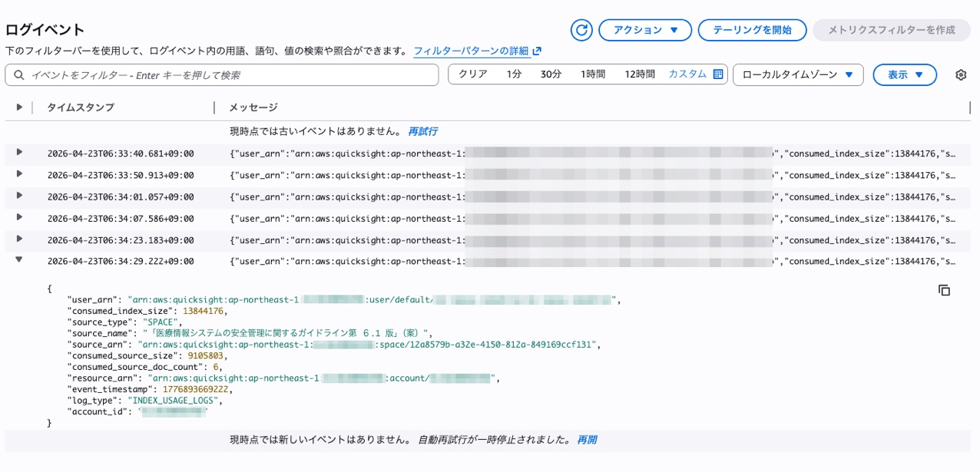Expand the 06:33:40.681 log event row
The width and height of the screenshot is (980, 472).
click(19, 153)
